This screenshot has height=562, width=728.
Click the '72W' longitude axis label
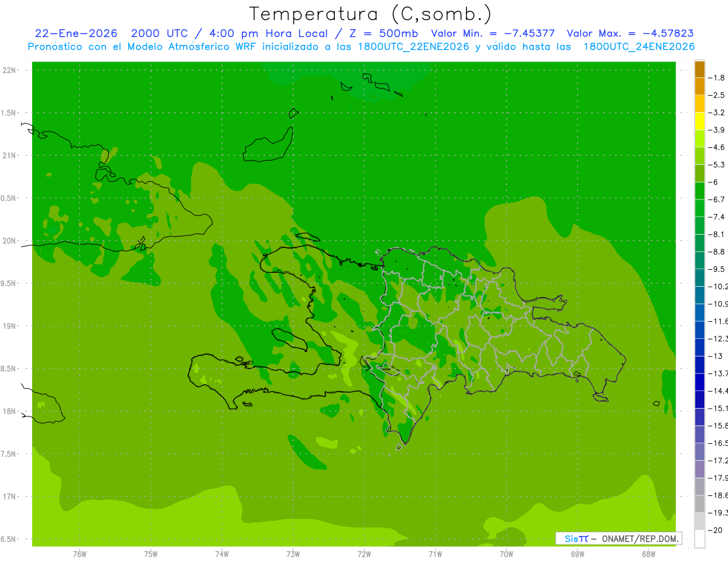(364, 554)
